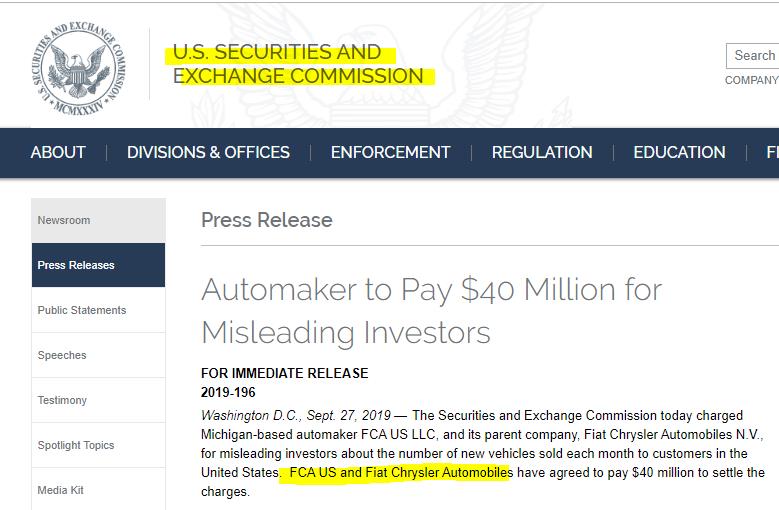Click the SEC seal logo
Image resolution: width=779 pixels, height=510 pixels.
(x=79, y=68)
